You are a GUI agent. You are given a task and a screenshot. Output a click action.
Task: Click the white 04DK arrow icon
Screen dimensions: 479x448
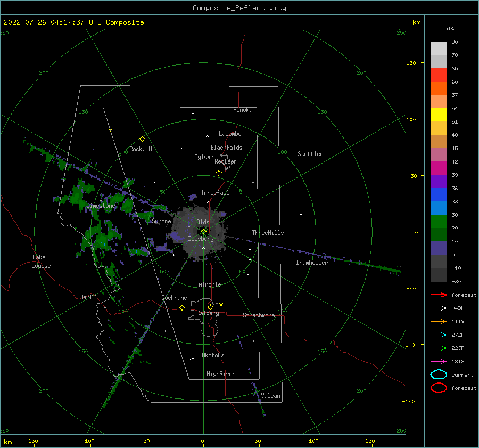(x=439, y=308)
